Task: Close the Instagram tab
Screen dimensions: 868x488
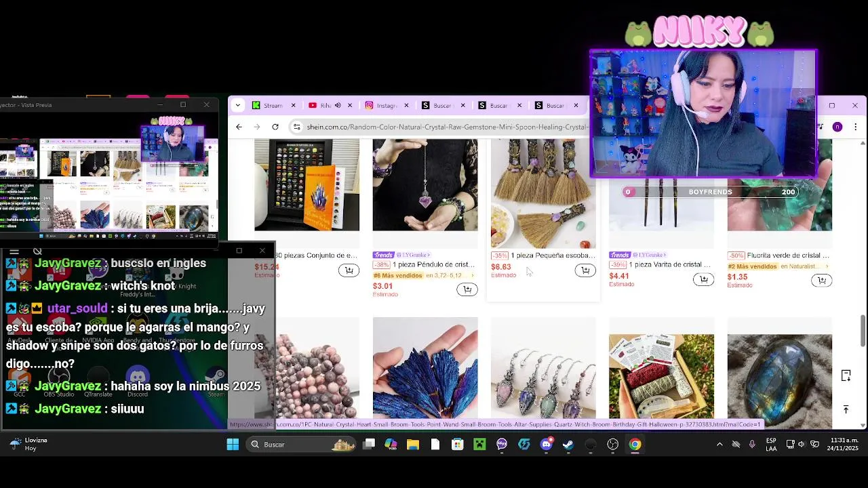Action: tap(406, 105)
